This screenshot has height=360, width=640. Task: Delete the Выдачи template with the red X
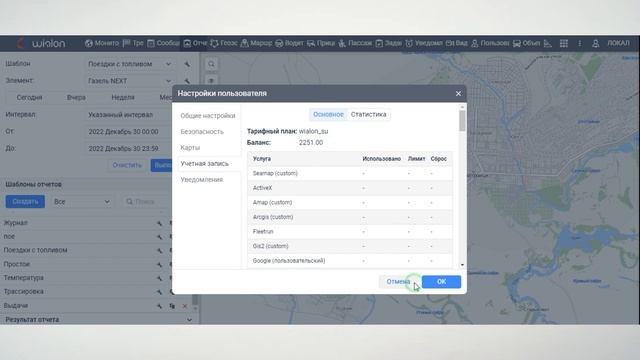tap(184, 306)
